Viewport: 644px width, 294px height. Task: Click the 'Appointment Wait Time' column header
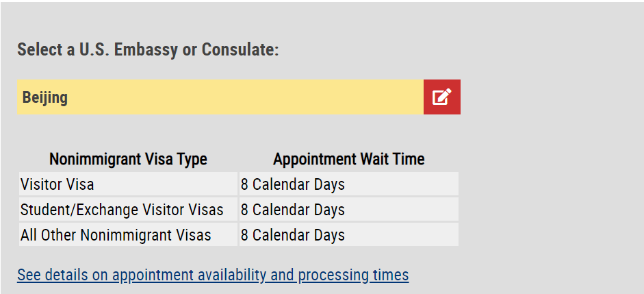(349, 159)
